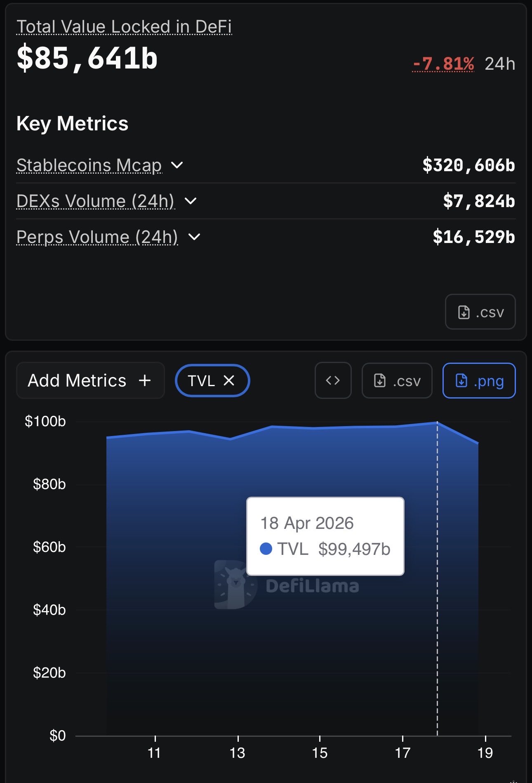Screen dimensions: 532x783
Task: Click the DefiLlama watermark logo
Action: tap(235, 585)
